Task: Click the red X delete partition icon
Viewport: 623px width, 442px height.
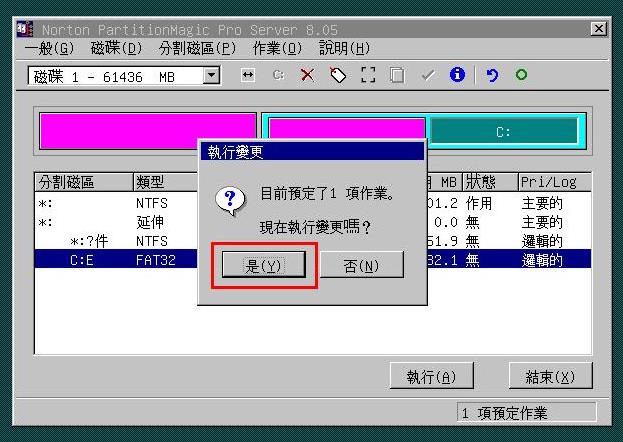Action: tap(308, 75)
